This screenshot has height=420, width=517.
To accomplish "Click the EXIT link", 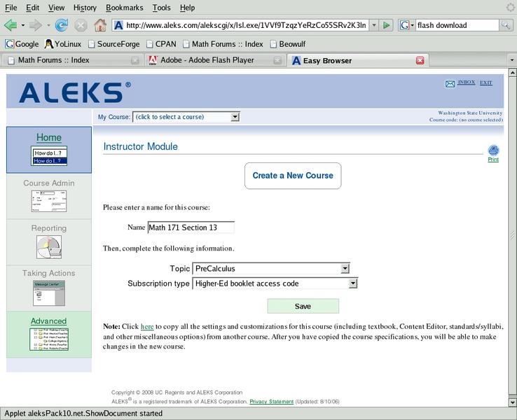I will click(485, 83).
